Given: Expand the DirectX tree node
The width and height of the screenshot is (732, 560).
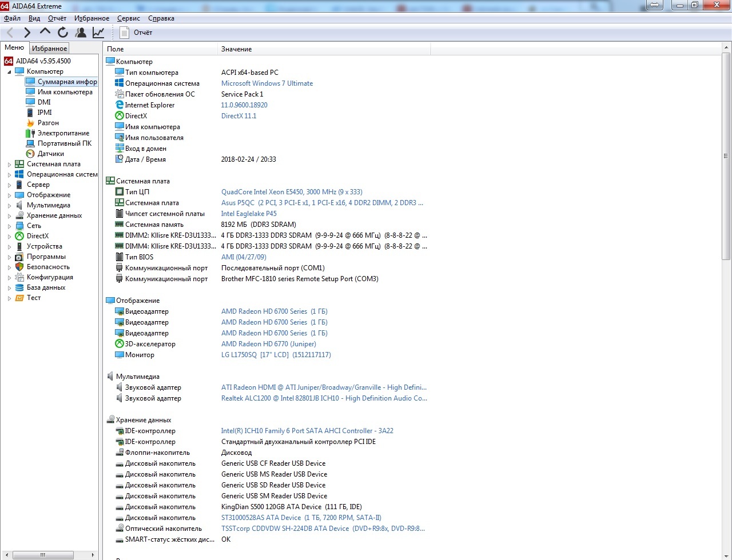Looking at the screenshot, I should click(9, 237).
